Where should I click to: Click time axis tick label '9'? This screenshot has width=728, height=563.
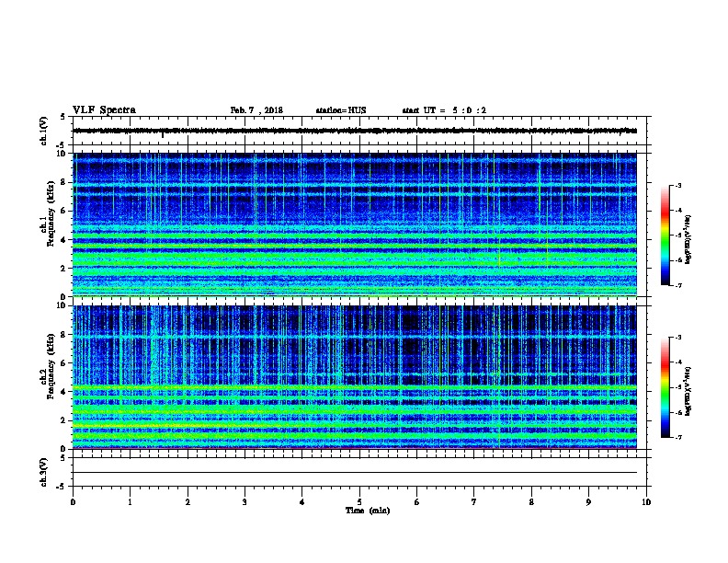(588, 502)
